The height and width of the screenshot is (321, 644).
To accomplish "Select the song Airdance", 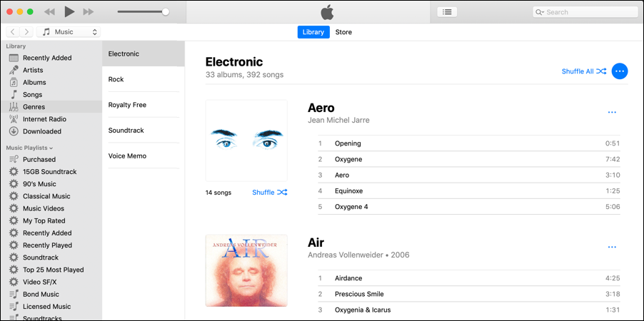I will [469, 278].
